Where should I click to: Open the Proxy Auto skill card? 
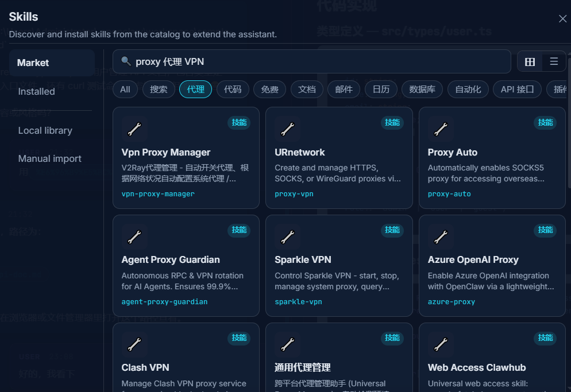pos(492,157)
